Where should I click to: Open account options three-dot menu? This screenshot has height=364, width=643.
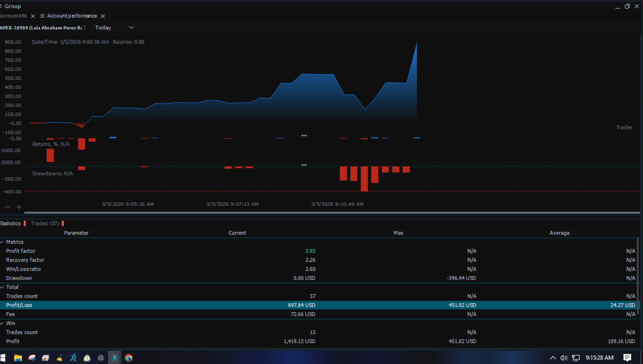(84, 28)
